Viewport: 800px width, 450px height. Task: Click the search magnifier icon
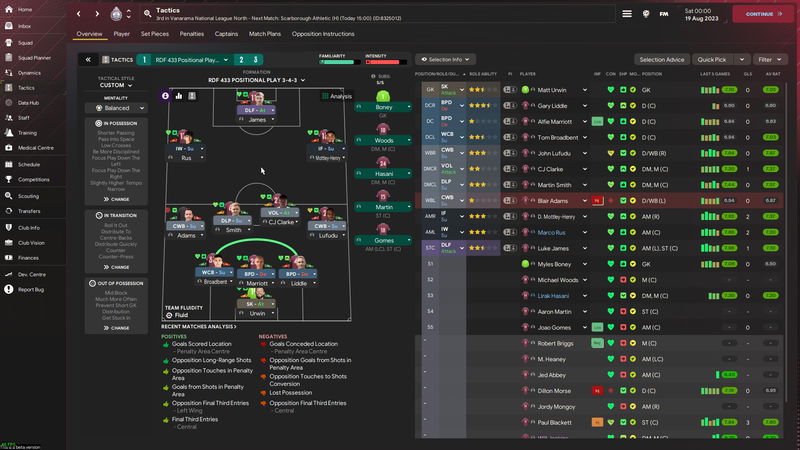click(x=147, y=14)
